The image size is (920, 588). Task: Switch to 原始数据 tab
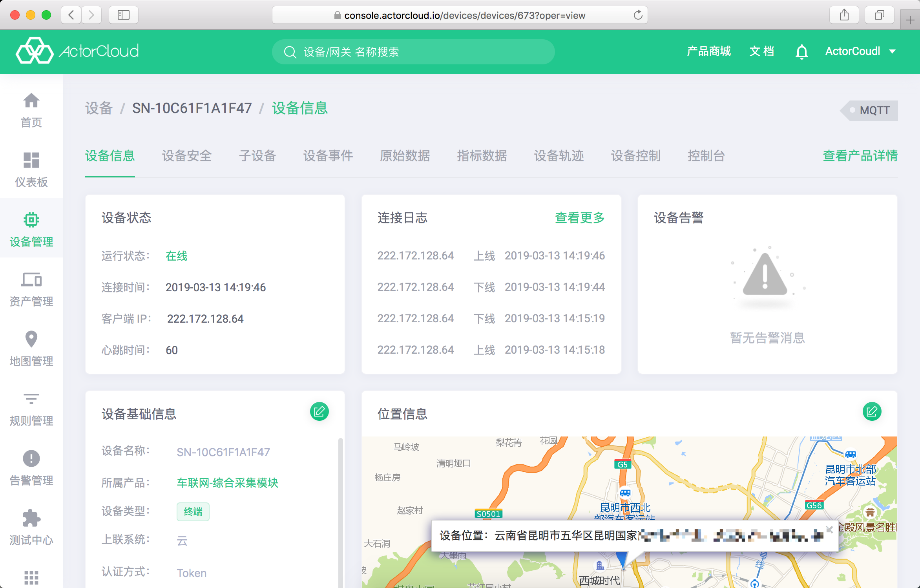pos(405,156)
